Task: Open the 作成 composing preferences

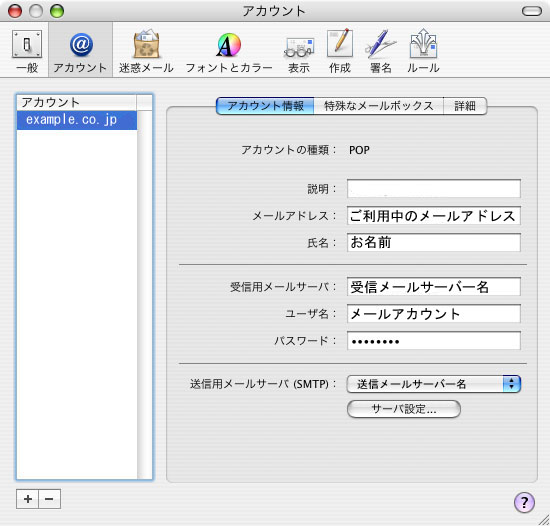Action: [x=340, y=51]
